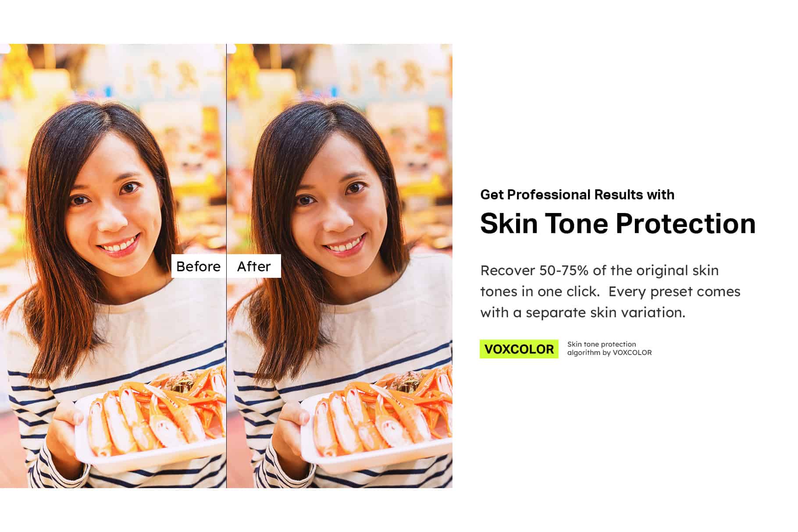The height and width of the screenshot is (532, 798).
Task: Click 'with a separate skin variation' line
Action: tap(583, 312)
